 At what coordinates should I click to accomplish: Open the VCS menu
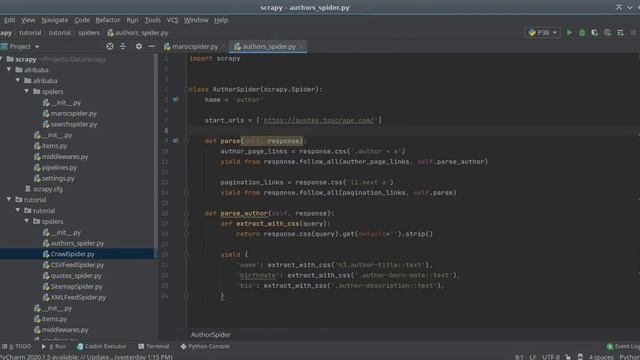(172, 20)
